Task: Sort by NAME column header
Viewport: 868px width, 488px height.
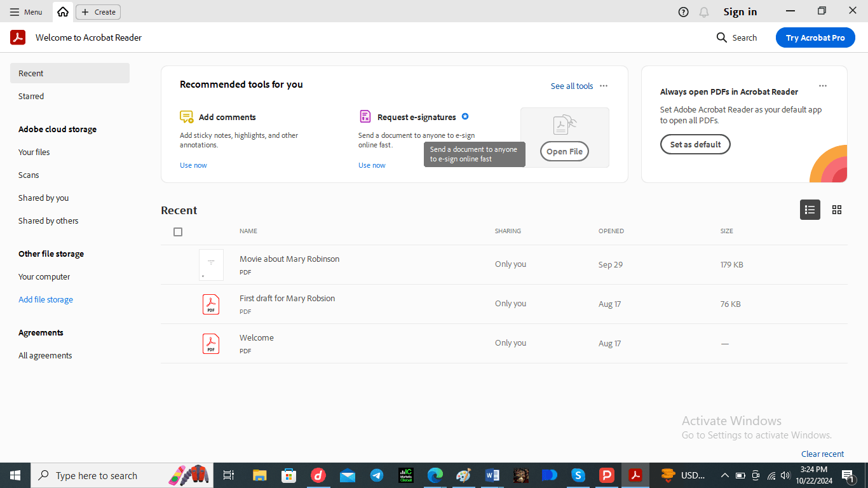Action: pyautogui.click(x=248, y=231)
